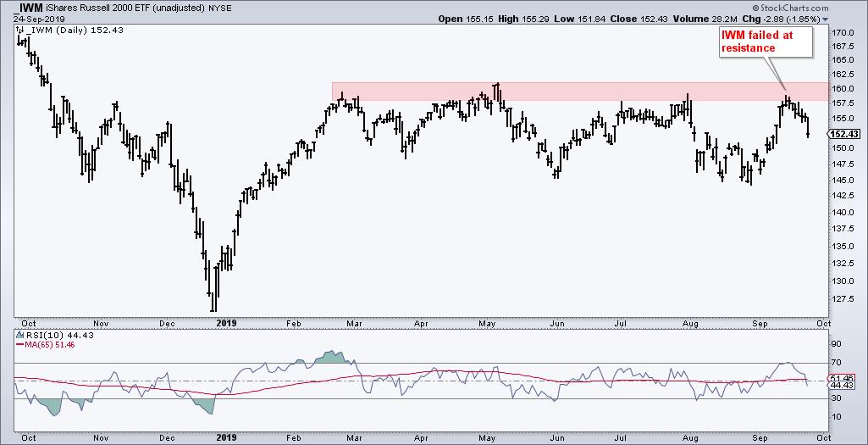Image resolution: width=868 pixels, height=445 pixels.
Task: Click the MA(65) 51.46 legend label
Action: [50, 344]
